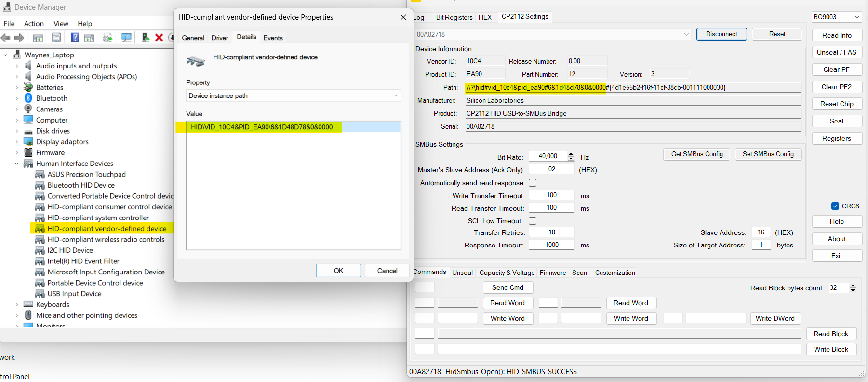The image size is (868, 382).
Task: Enable Automatically send read response checkbox
Action: 533,183
